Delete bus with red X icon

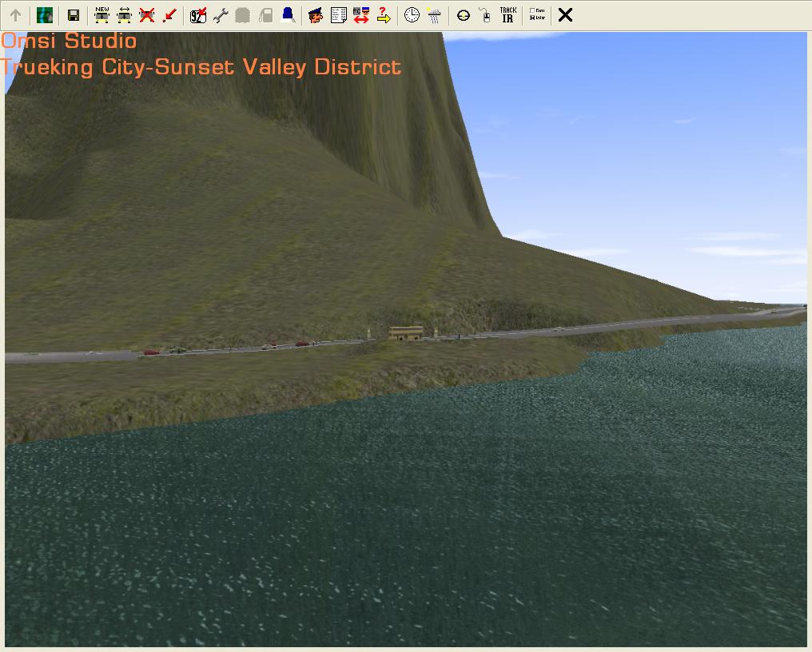pyautogui.click(x=146, y=15)
